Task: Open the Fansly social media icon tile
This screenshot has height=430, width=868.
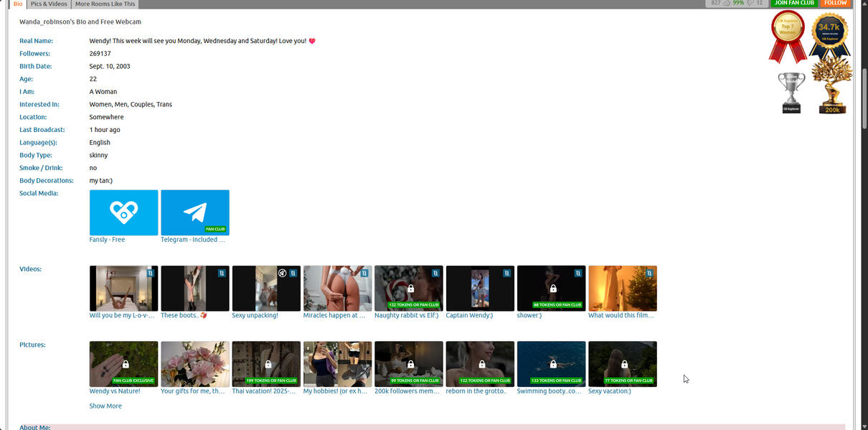Action: pos(123,212)
